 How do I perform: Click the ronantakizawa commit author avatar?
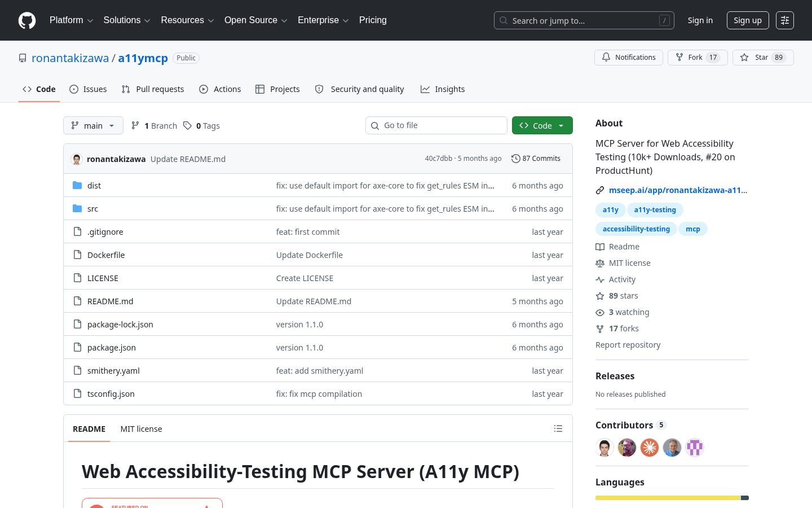pyautogui.click(x=77, y=159)
